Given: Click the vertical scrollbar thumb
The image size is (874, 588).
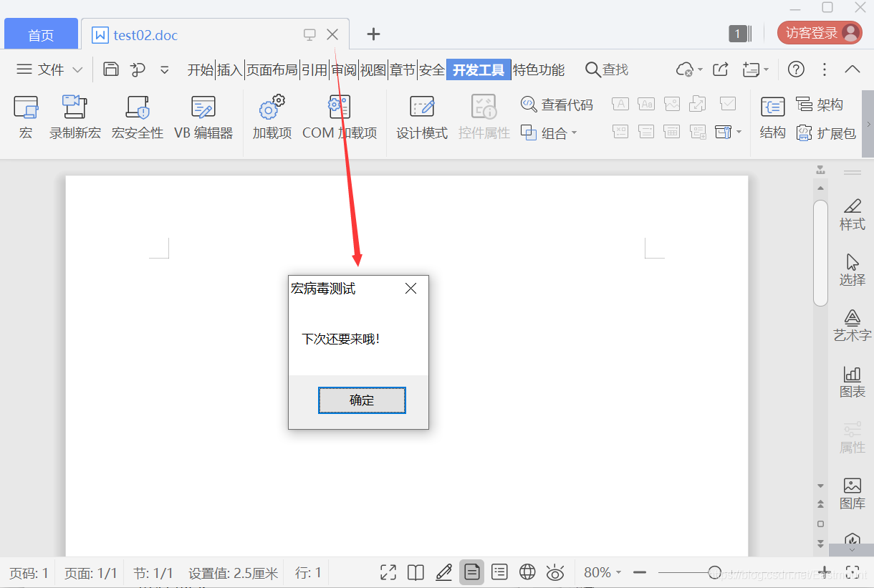Looking at the screenshot, I should click(x=820, y=253).
